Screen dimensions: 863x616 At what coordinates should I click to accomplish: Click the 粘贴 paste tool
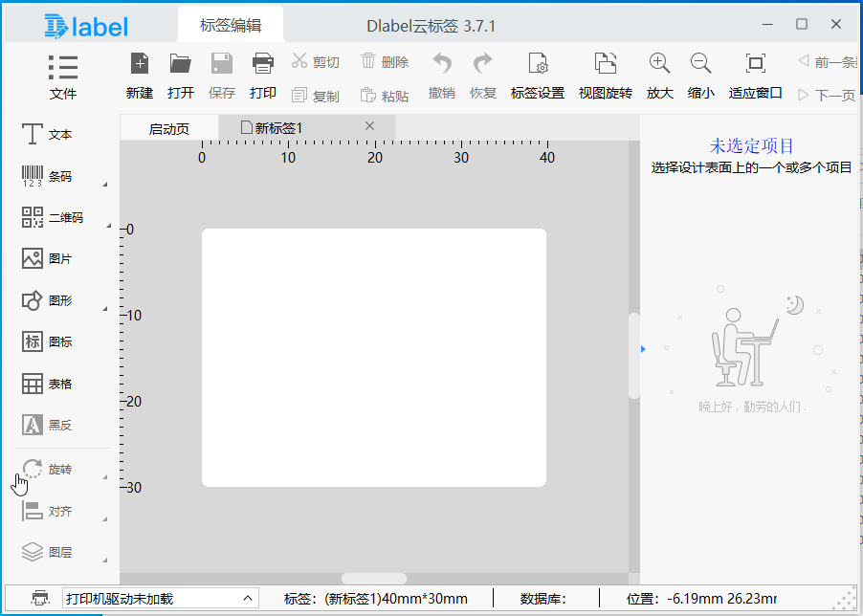coord(385,97)
